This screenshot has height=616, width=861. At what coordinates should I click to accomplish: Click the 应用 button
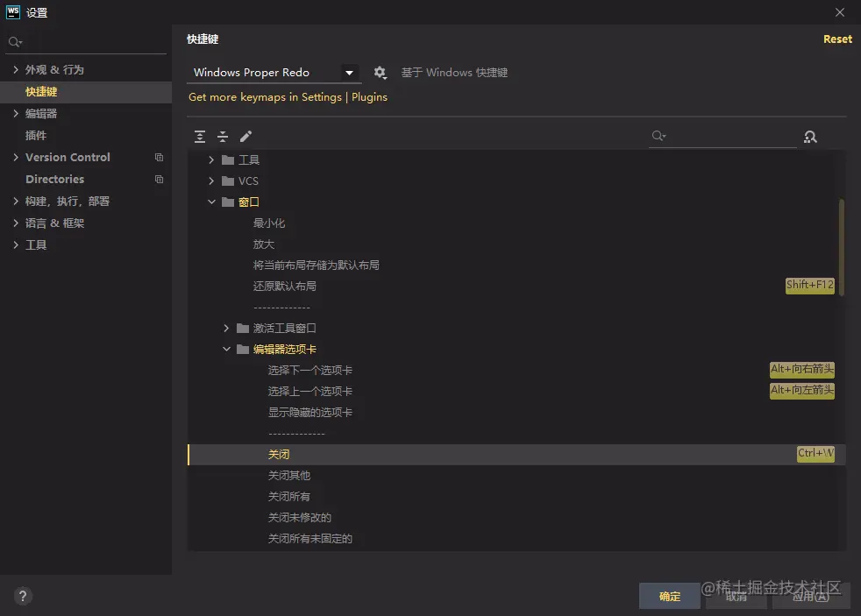(x=811, y=596)
